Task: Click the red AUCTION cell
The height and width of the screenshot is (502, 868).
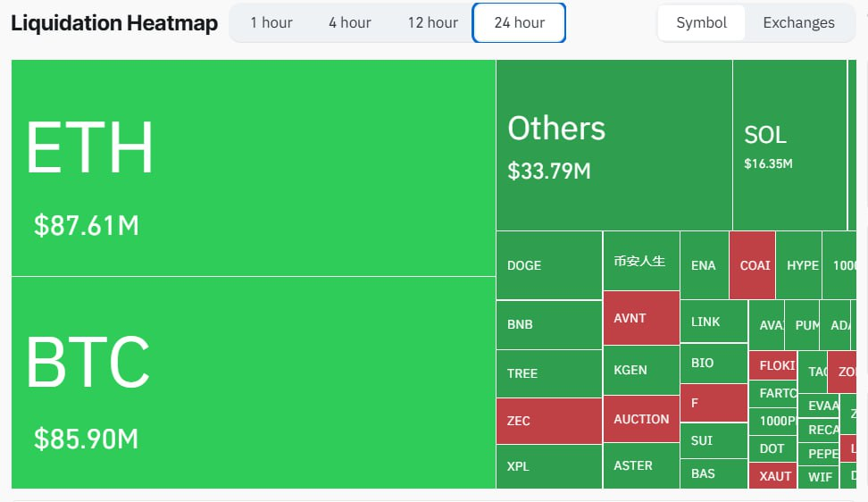Action: pyautogui.click(x=640, y=419)
